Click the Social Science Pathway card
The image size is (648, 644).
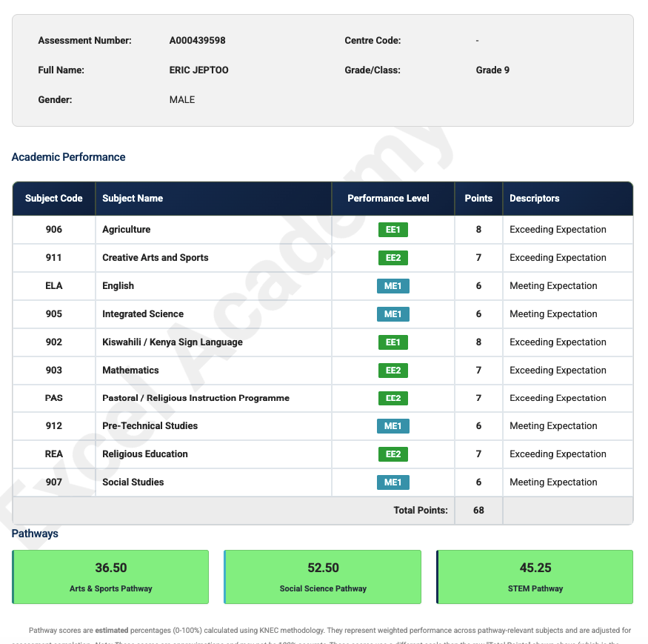tap(322, 577)
